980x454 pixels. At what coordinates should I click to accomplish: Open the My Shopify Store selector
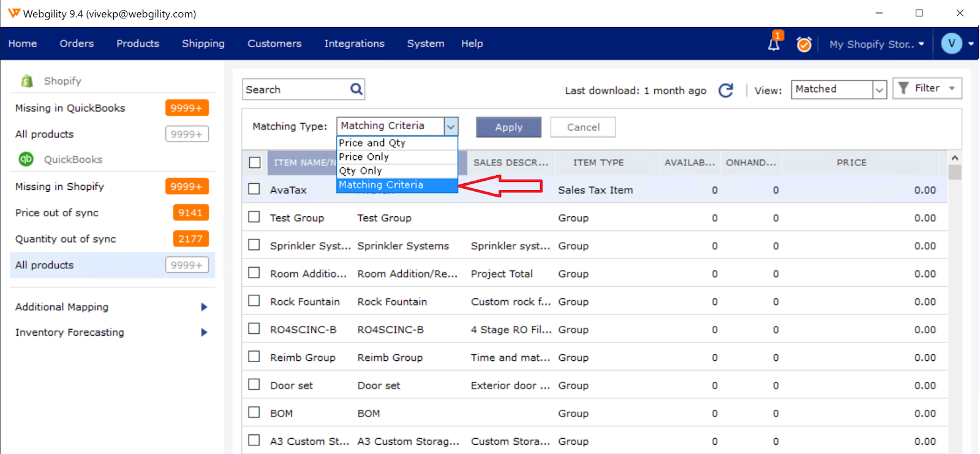coord(876,44)
